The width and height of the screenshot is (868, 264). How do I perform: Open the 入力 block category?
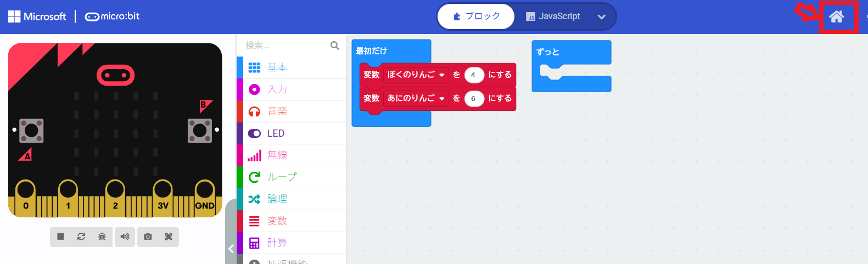[x=292, y=89]
